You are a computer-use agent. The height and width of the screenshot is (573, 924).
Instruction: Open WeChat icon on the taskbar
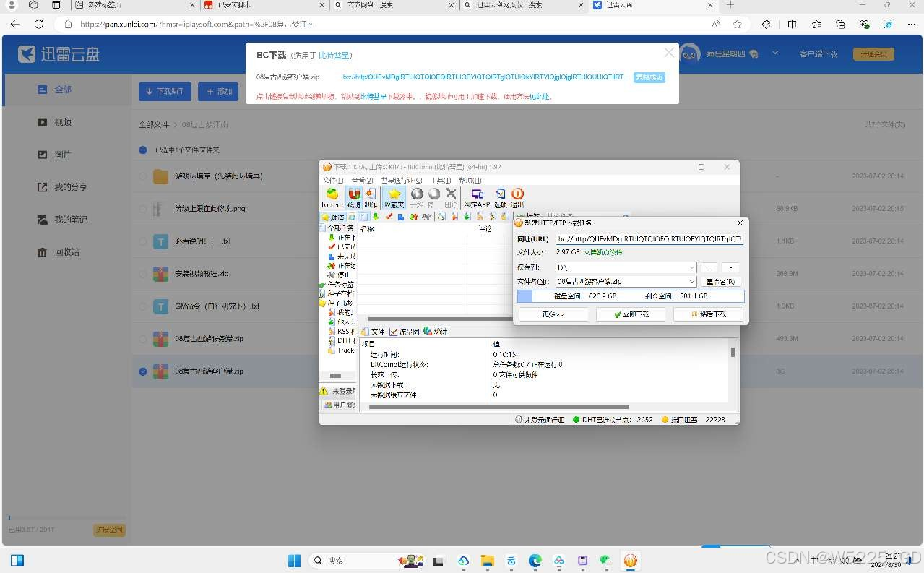click(x=607, y=561)
